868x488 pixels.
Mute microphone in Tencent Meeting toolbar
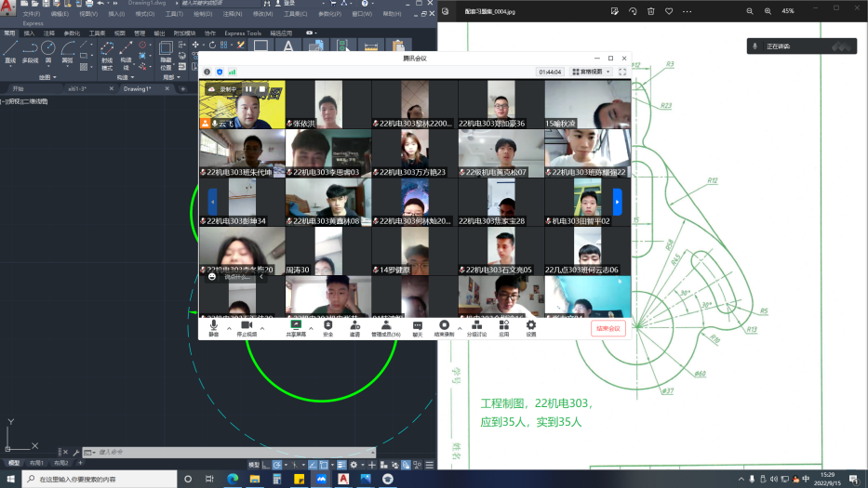[214, 328]
